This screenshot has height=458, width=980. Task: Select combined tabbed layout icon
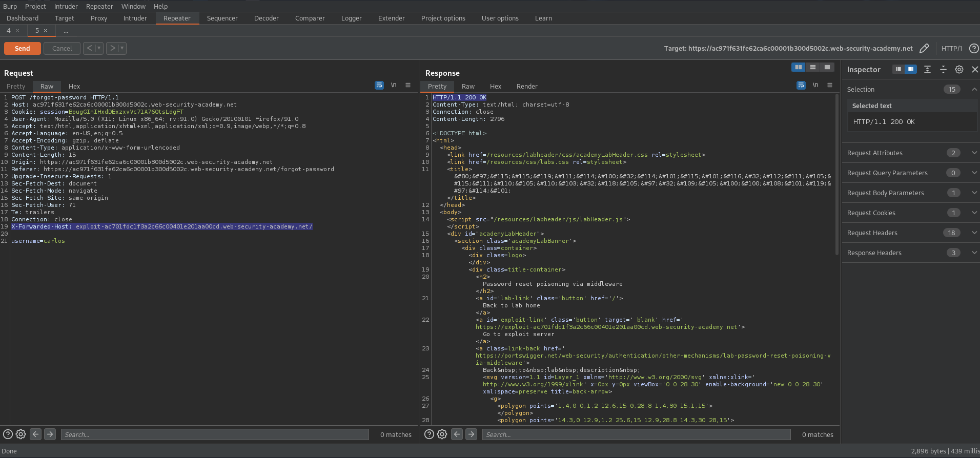click(827, 67)
